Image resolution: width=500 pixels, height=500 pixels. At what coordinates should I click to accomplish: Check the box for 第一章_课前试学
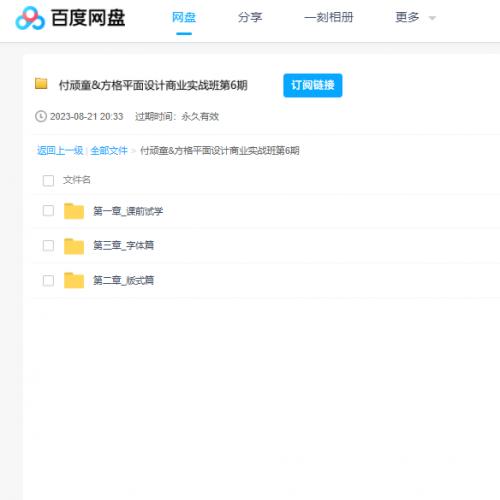(48, 211)
